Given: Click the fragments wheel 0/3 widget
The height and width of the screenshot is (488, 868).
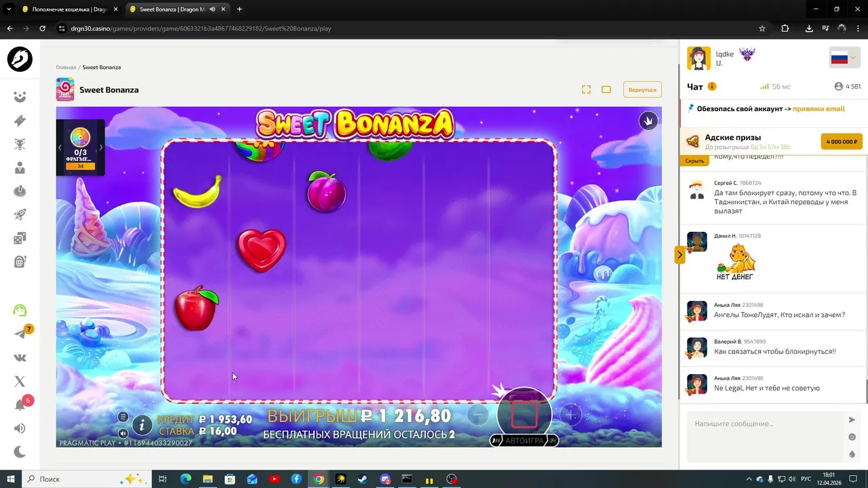Looking at the screenshot, I should tap(80, 147).
